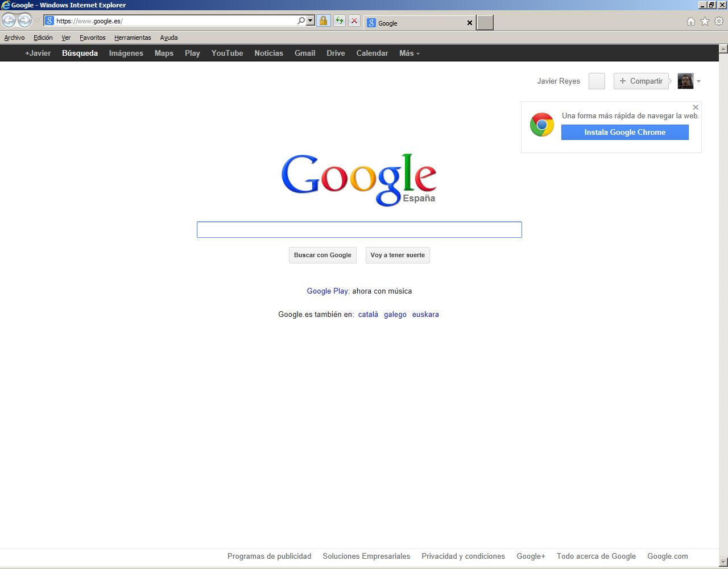
Task: Open Todo acerca de Google link
Action: pyautogui.click(x=596, y=556)
